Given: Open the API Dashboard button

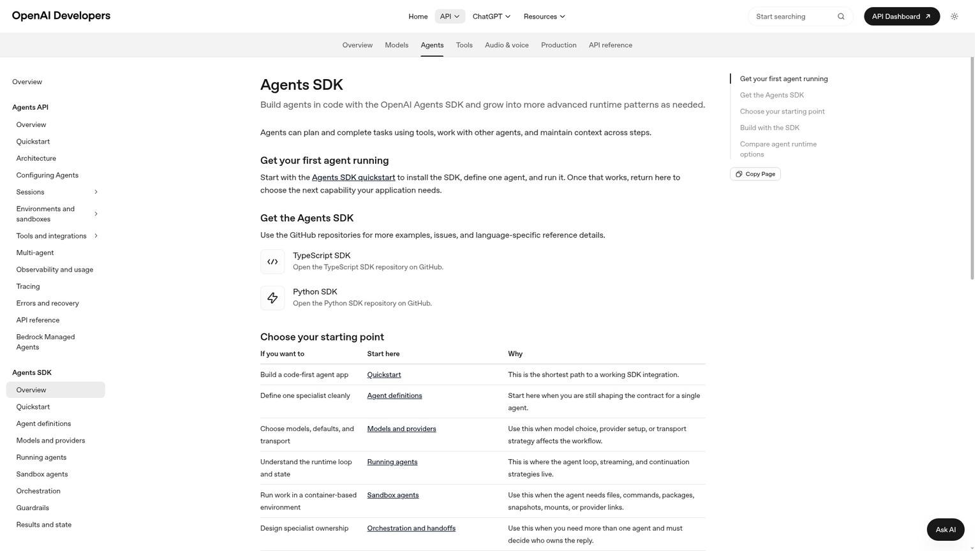Looking at the screenshot, I should pos(902,17).
